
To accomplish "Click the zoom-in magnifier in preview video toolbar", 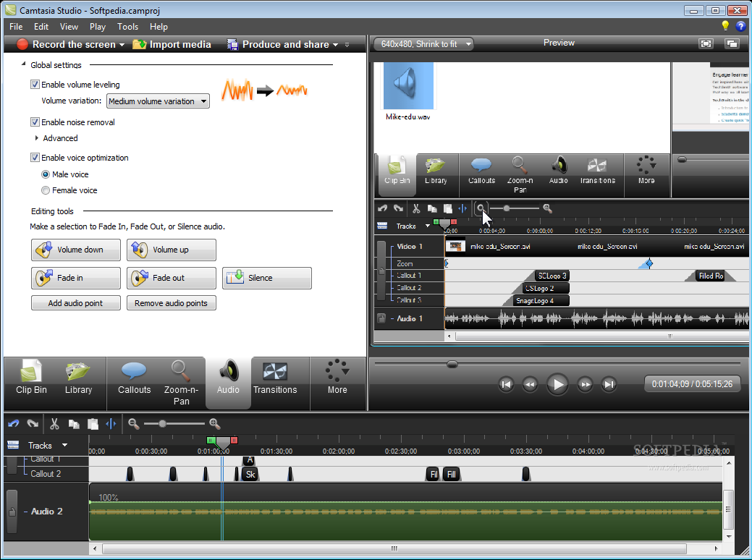I will (x=547, y=208).
